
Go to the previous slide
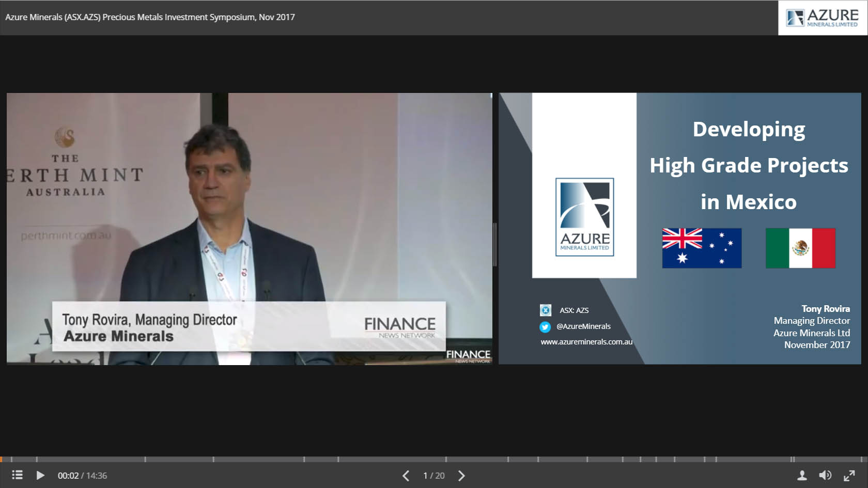tap(406, 476)
